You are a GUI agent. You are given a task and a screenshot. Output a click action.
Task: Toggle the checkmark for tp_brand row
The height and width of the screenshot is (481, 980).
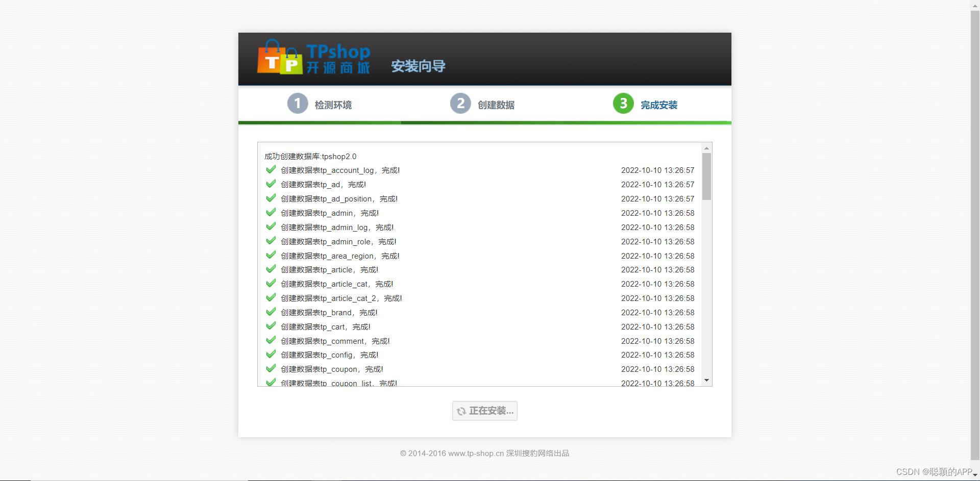(271, 311)
